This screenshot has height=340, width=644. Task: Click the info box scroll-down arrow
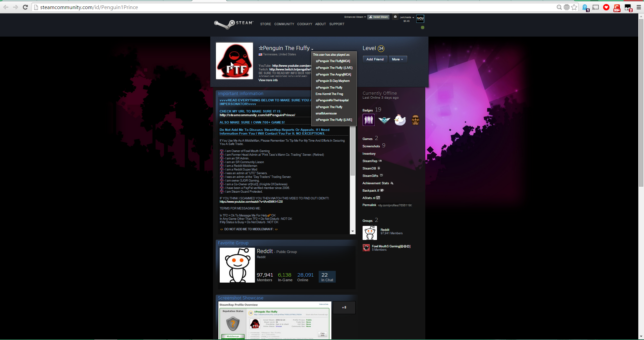353,232
